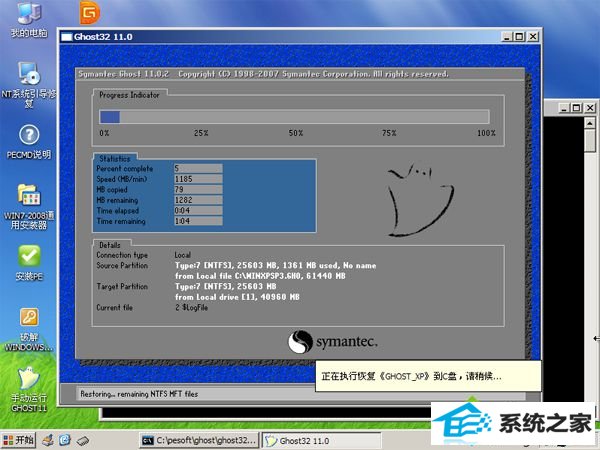Click the first quick launch icon next to Start

[48, 440]
